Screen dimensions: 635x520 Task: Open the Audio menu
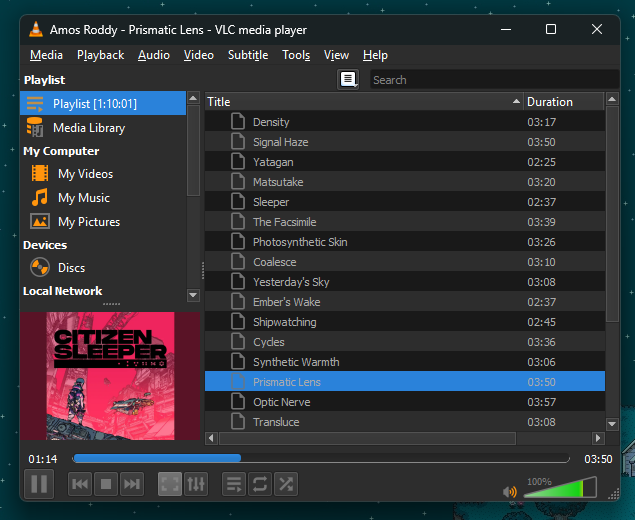tap(153, 55)
